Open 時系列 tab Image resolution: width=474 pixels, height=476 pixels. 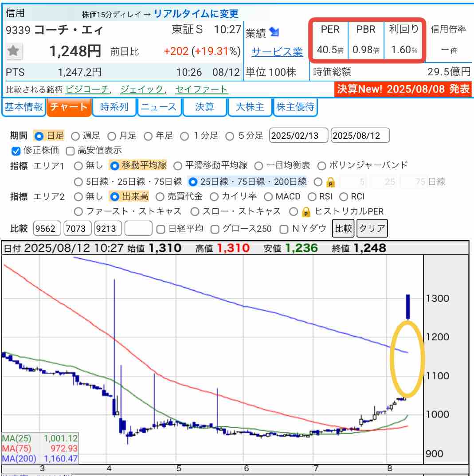114,107
